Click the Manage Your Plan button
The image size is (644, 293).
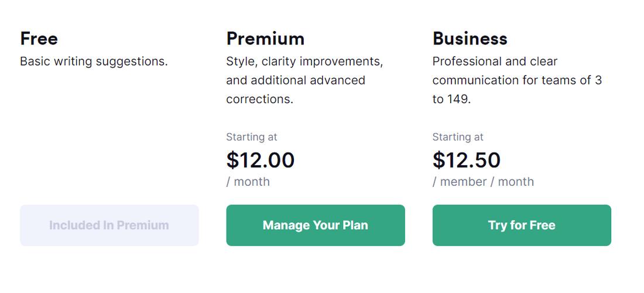(315, 225)
